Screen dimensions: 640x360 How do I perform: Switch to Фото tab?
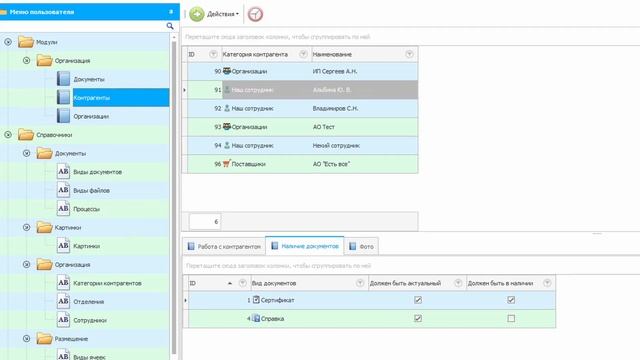[x=362, y=247]
